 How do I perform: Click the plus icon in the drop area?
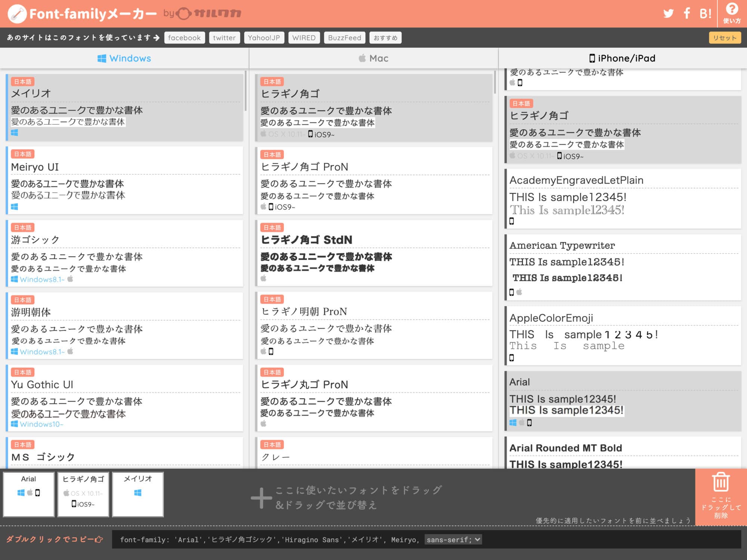click(261, 498)
